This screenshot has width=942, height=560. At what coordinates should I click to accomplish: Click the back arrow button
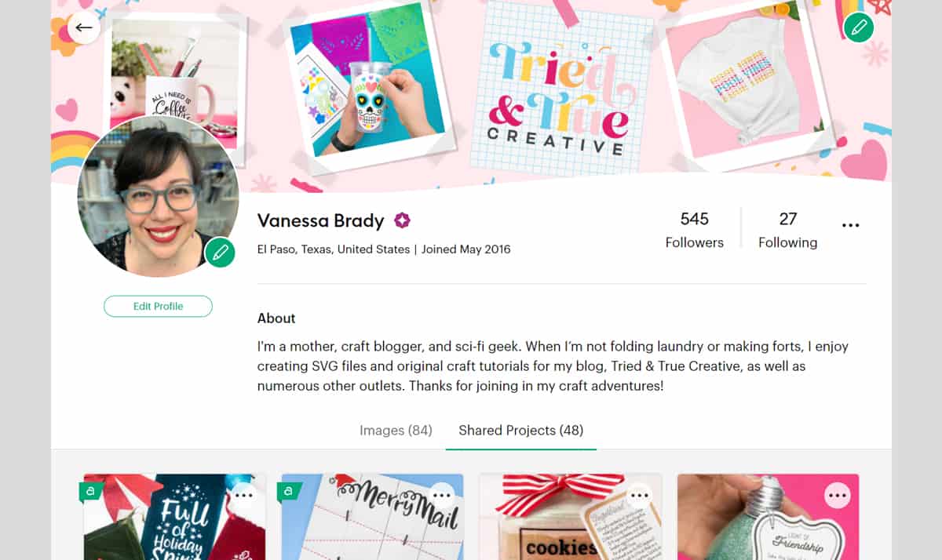coord(84,27)
